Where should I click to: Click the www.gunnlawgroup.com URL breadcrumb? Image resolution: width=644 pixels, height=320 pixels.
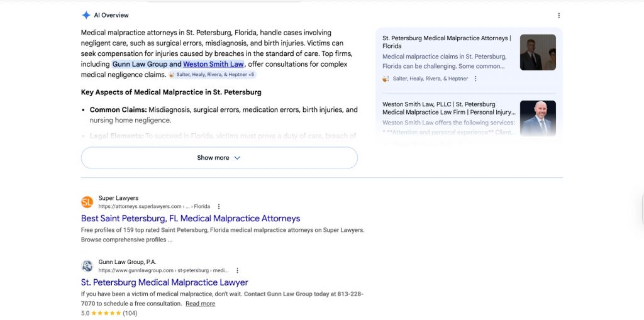pyautogui.click(x=164, y=270)
